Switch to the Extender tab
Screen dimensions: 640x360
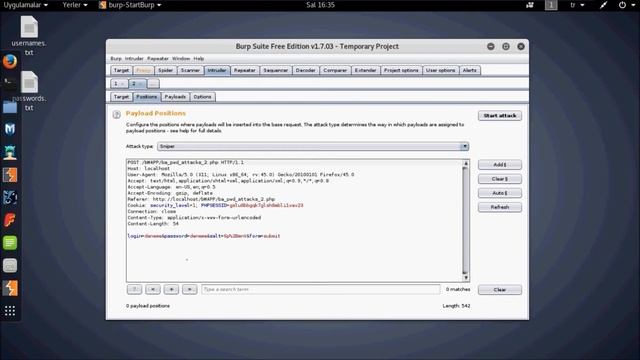click(x=365, y=70)
